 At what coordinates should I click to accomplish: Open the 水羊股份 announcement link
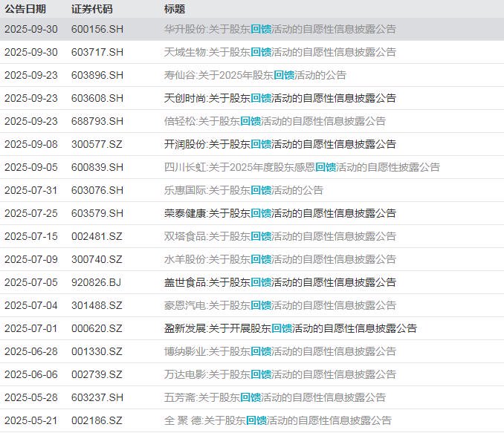coord(280,259)
